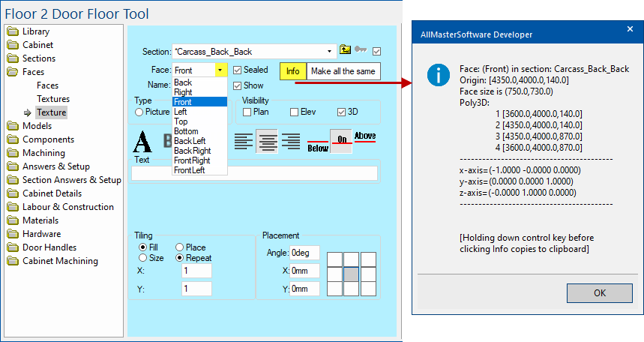Open Section Answers & Setup folder icon
The height and width of the screenshot is (342, 644).
[x=13, y=180]
